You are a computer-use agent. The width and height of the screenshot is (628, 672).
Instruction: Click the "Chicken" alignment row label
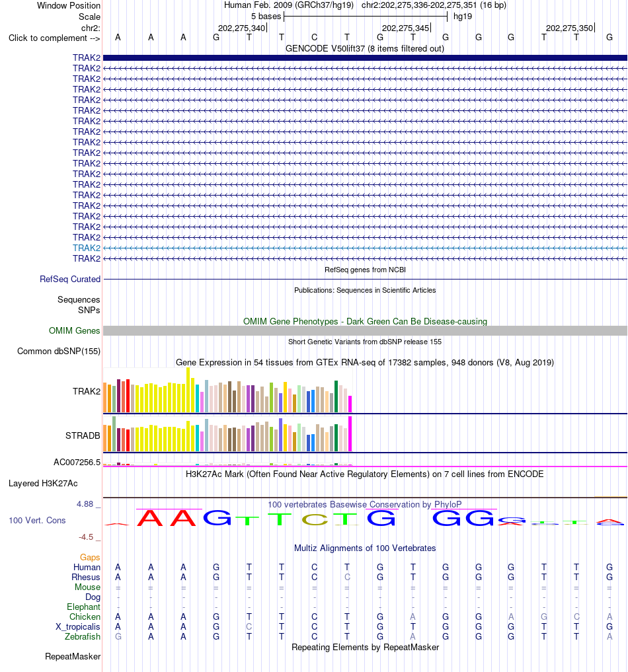point(85,616)
